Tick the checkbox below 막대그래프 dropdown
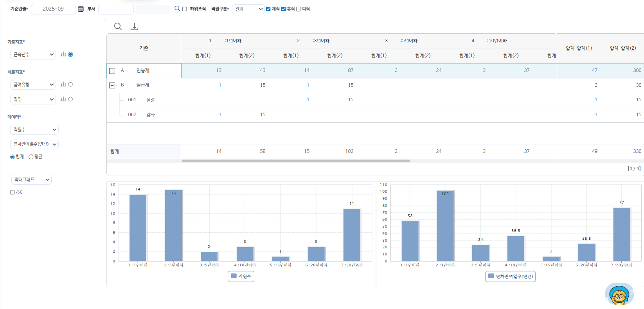The height and width of the screenshot is (309, 644). (13, 192)
